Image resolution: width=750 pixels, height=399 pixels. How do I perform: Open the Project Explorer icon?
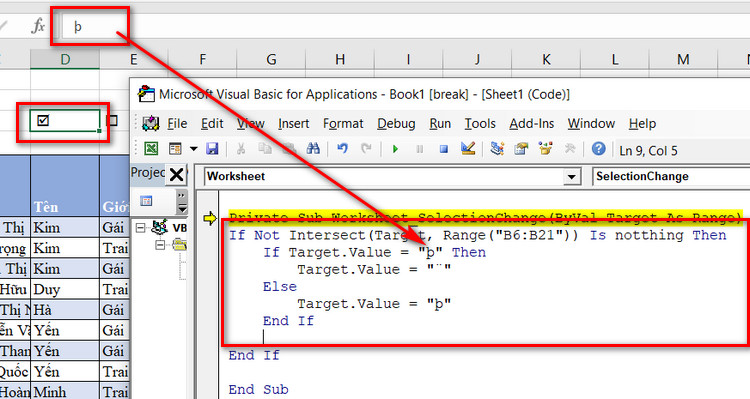pyautogui.click(x=497, y=149)
